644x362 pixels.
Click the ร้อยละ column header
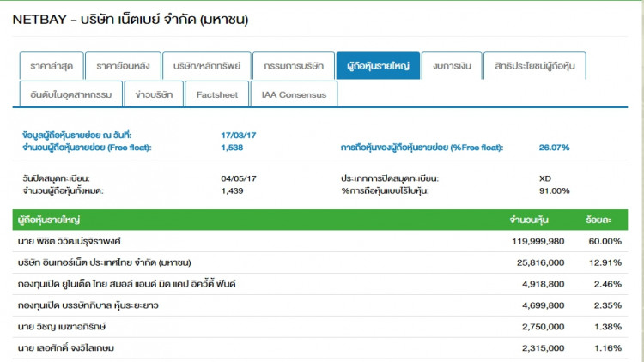[x=598, y=220]
